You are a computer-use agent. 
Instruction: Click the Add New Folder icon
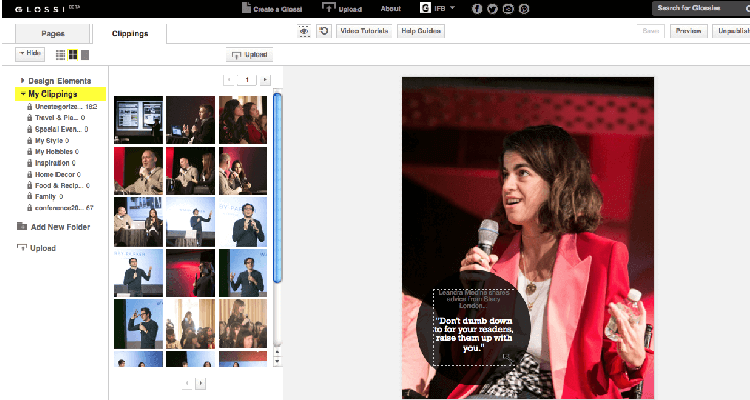23,227
